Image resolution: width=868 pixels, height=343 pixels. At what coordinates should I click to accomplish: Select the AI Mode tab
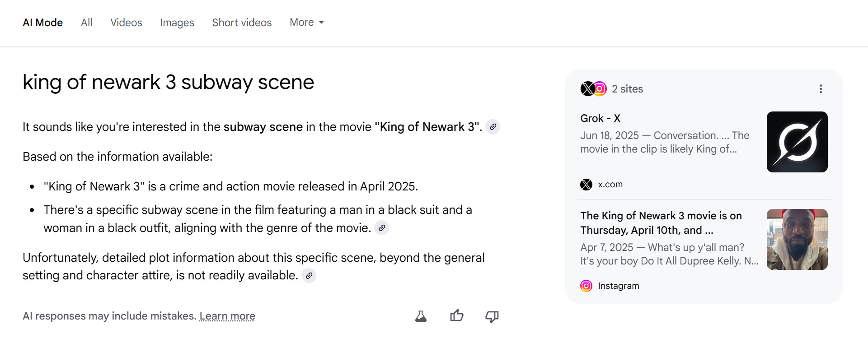click(x=42, y=23)
